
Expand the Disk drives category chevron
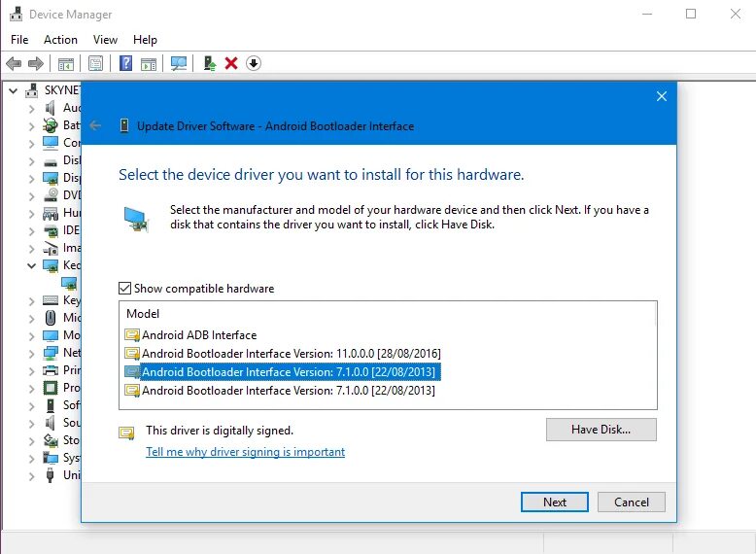[x=32, y=161]
